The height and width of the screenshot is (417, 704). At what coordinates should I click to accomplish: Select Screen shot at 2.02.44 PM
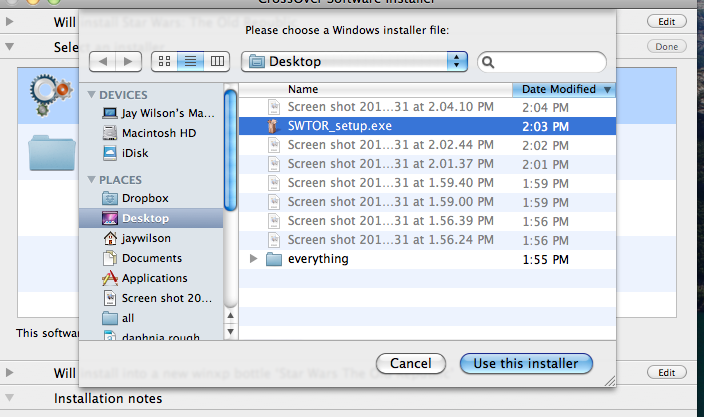click(x=427, y=145)
